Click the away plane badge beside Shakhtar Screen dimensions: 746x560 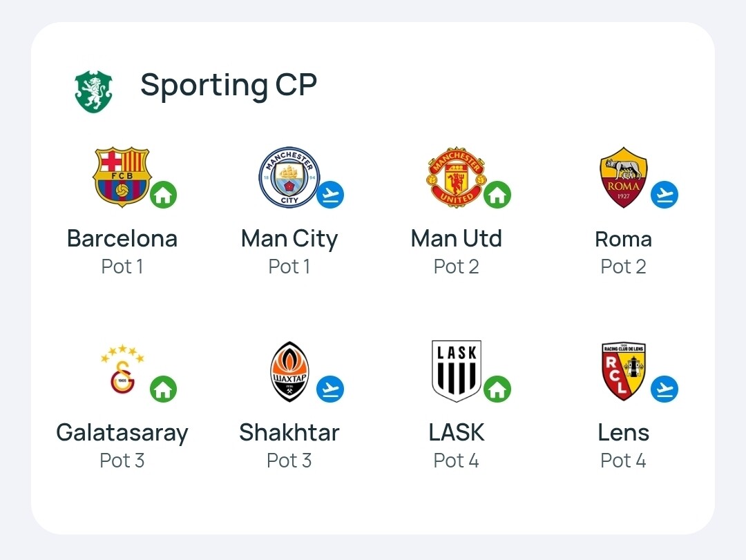[x=330, y=389]
